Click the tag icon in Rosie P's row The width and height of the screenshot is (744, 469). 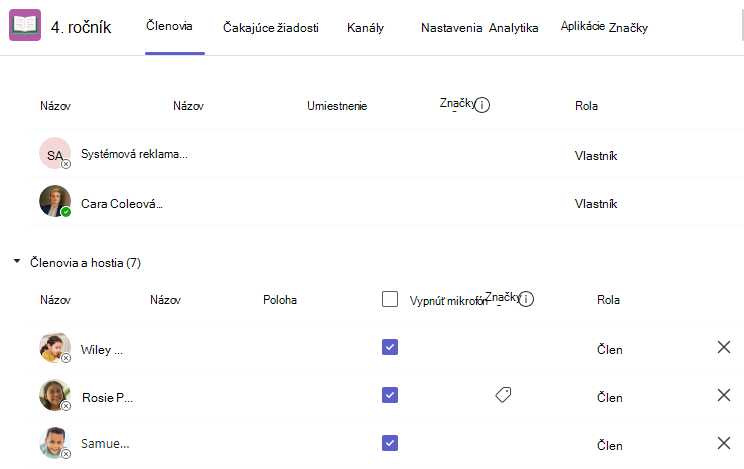point(503,394)
